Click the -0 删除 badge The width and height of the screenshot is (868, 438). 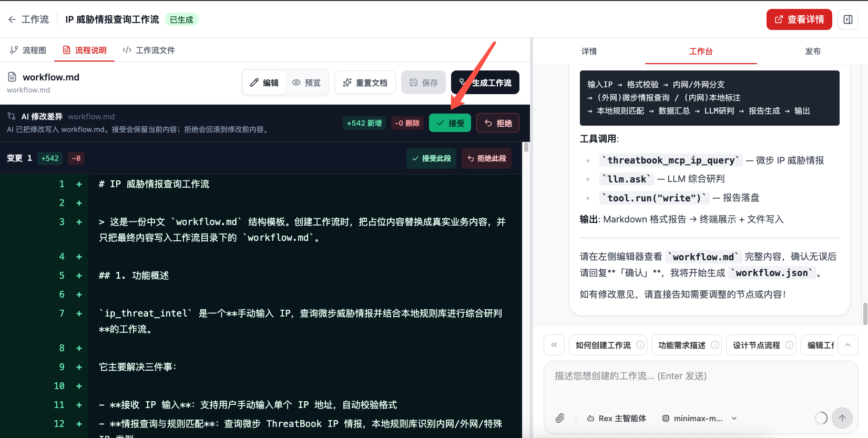(407, 123)
